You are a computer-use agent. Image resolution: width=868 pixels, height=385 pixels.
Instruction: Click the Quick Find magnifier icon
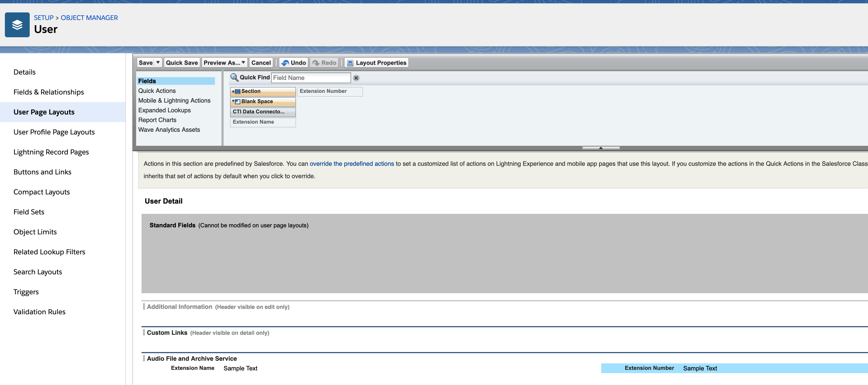coord(234,77)
